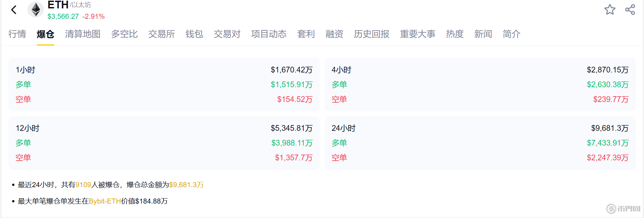Open the 重要大事 tab
This screenshot has height=218, width=644.
(x=417, y=34)
